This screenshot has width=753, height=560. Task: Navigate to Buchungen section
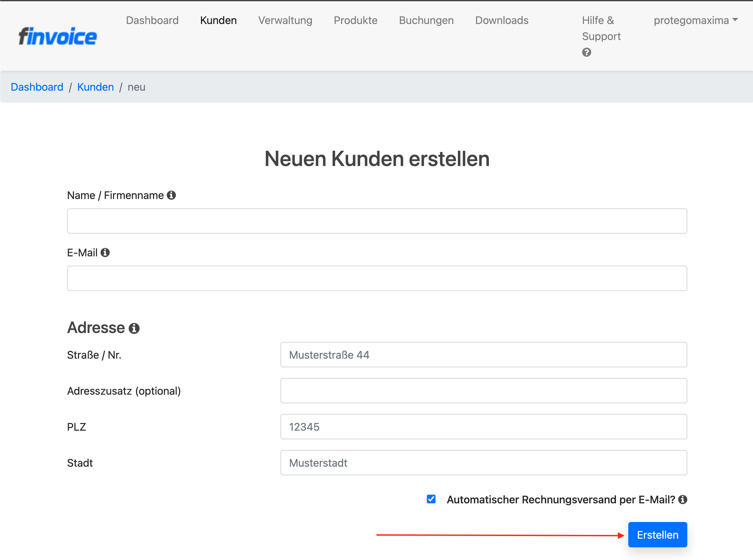(x=426, y=20)
